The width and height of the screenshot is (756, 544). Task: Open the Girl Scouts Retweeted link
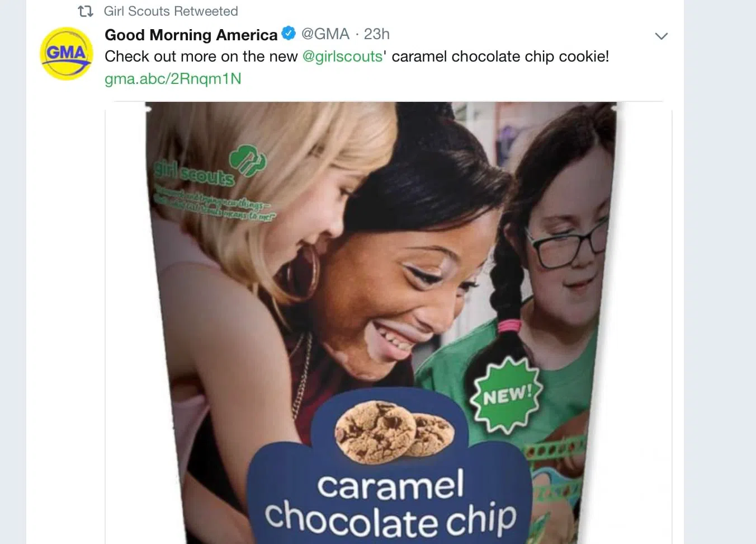[x=171, y=11]
